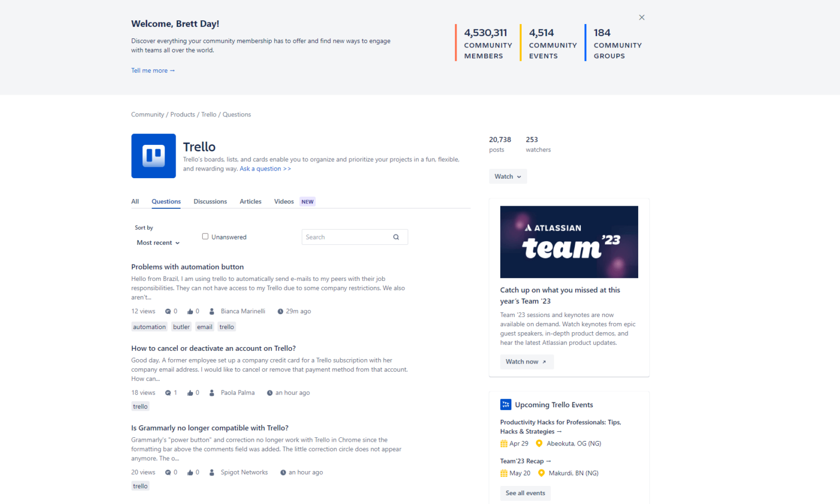Click the clock icon beside "29m ago"
Image resolution: width=840 pixels, height=504 pixels.
click(279, 311)
